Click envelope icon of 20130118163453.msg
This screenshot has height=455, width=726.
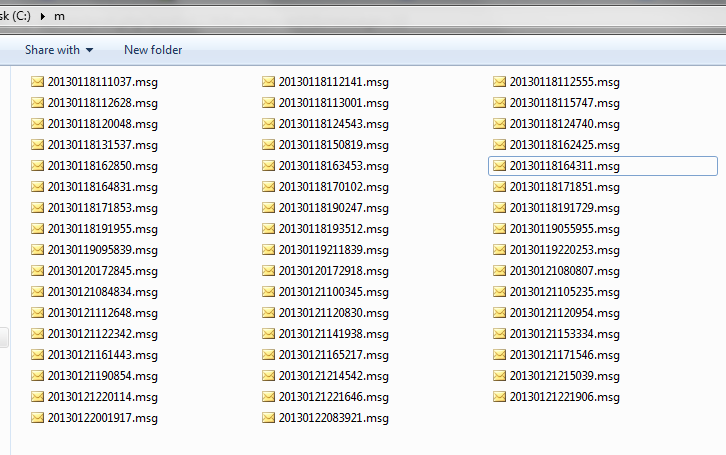click(269, 166)
